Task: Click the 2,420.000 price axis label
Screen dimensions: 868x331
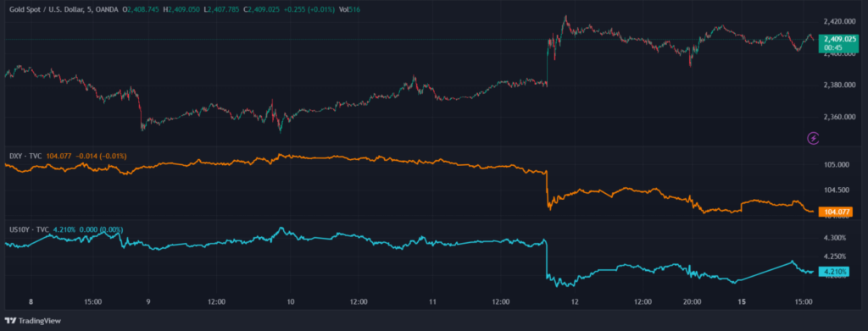Action: point(840,21)
